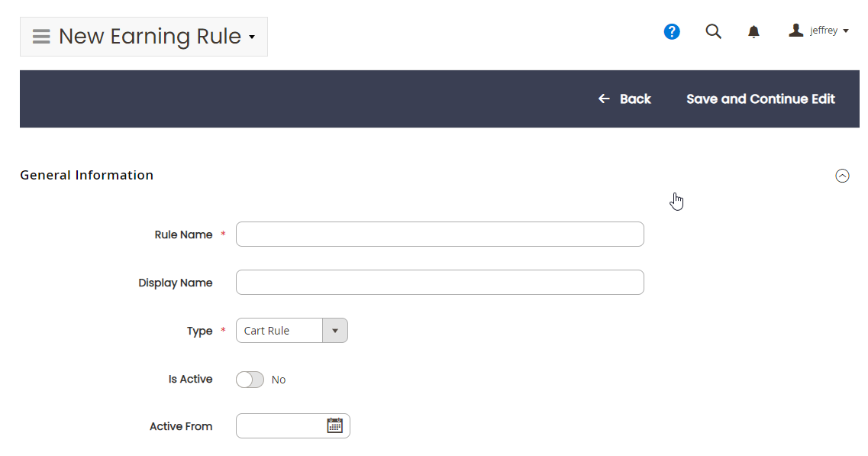Open the Type dropdown arrow

pos(335,331)
